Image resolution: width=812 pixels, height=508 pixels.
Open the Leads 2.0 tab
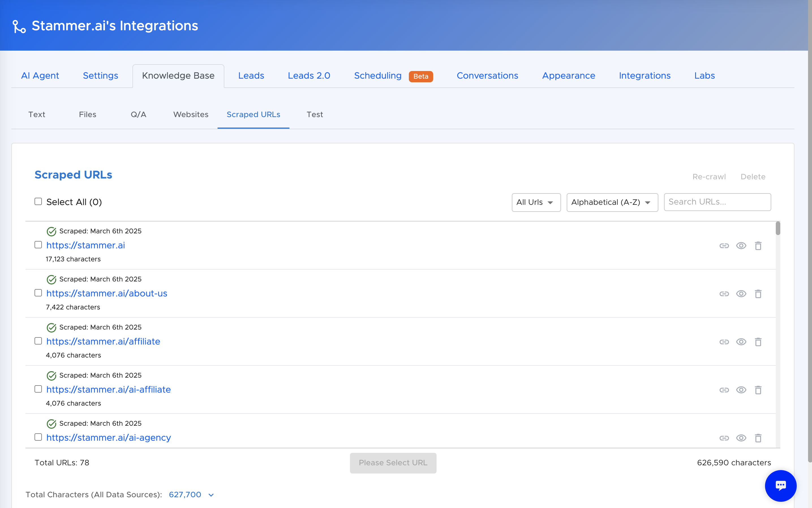[309, 76]
